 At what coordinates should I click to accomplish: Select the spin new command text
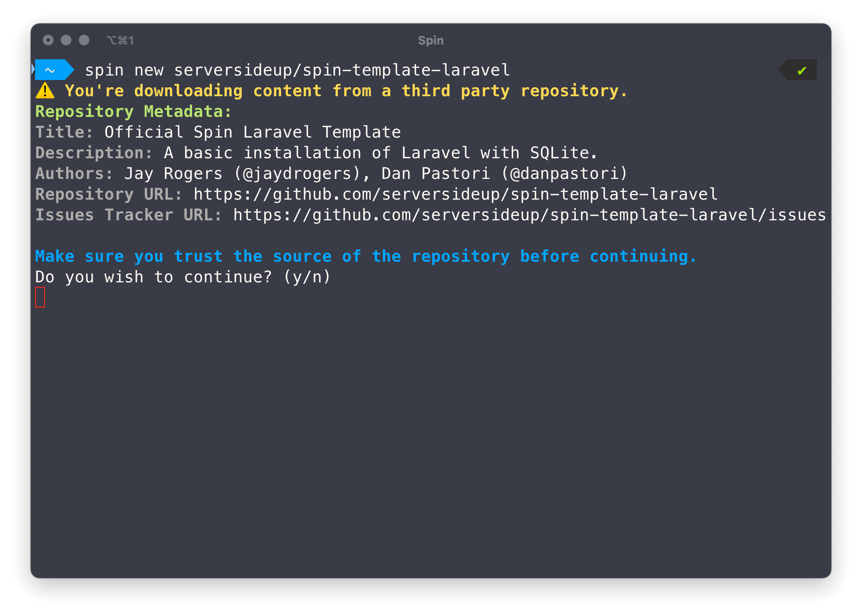(297, 70)
